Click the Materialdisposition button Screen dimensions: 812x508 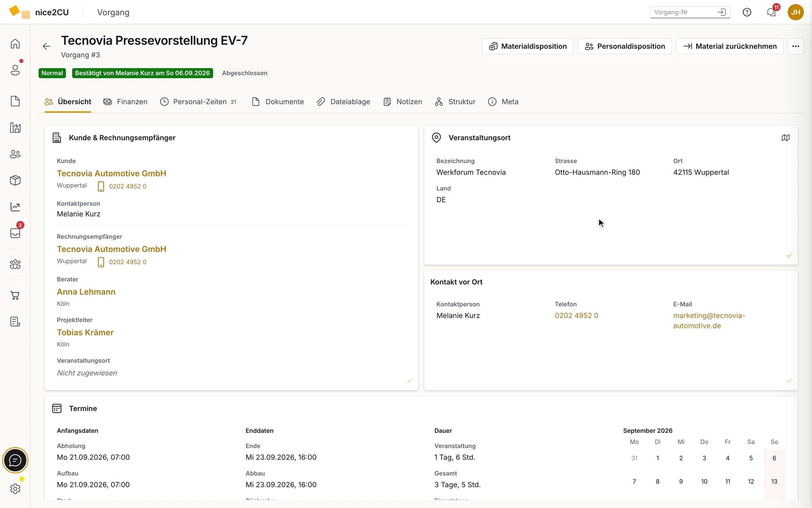pyautogui.click(x=527, y=46)
